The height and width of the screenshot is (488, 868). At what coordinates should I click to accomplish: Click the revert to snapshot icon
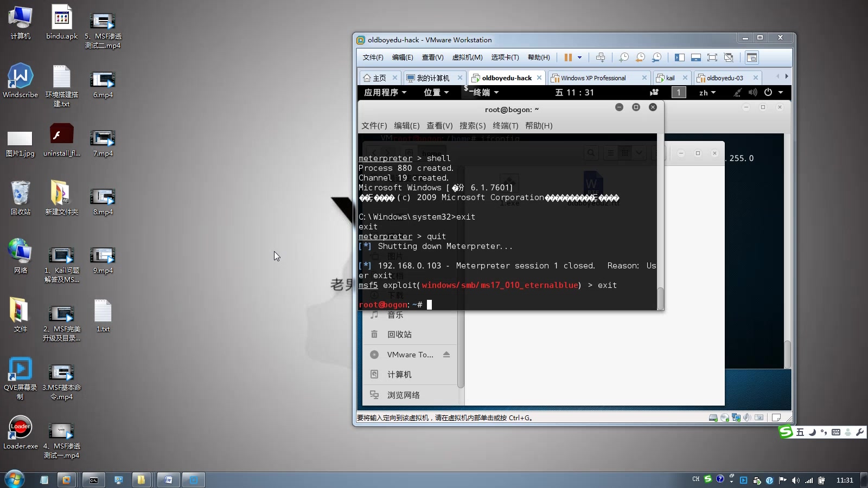coord(640,57)
